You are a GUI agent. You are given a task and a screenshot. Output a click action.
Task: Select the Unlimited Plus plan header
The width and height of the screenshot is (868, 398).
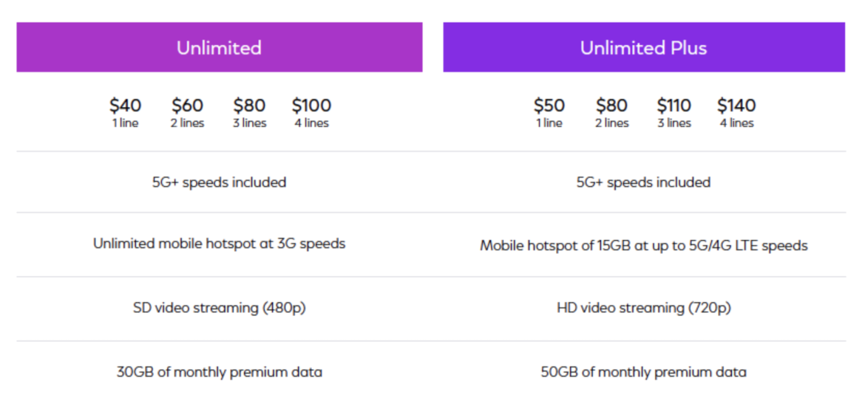[x=644, y=48]
